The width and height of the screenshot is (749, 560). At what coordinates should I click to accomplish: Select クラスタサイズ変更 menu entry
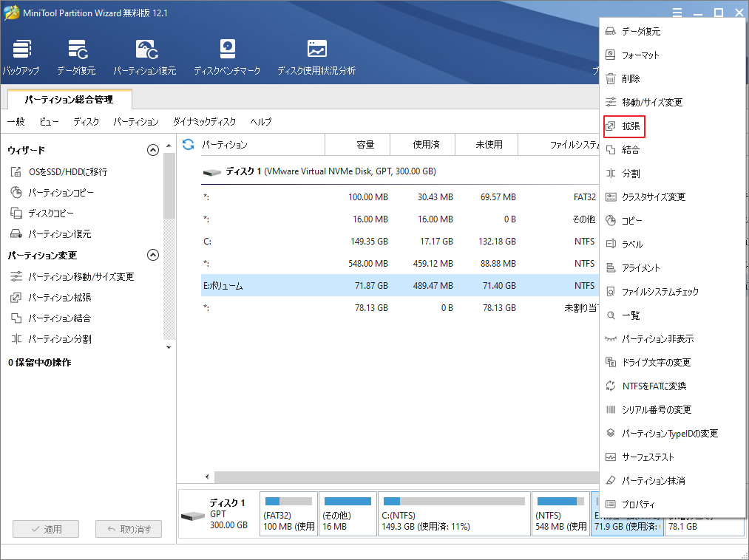(x=672, y=197)
